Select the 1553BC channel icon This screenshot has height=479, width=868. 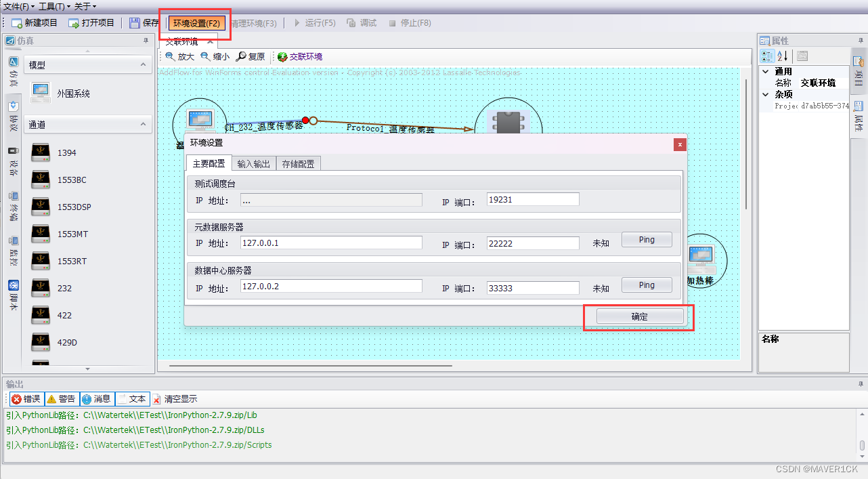point(41,180)
